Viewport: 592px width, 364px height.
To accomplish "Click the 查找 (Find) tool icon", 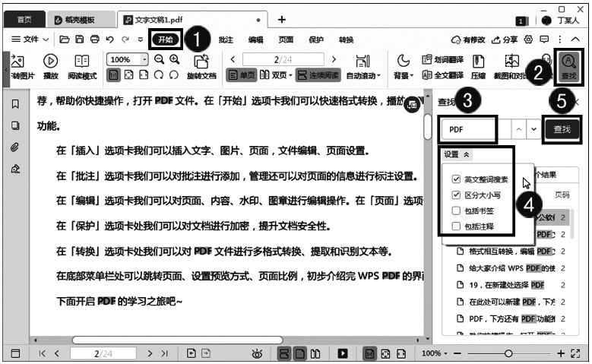I will (x=568, y=63).
